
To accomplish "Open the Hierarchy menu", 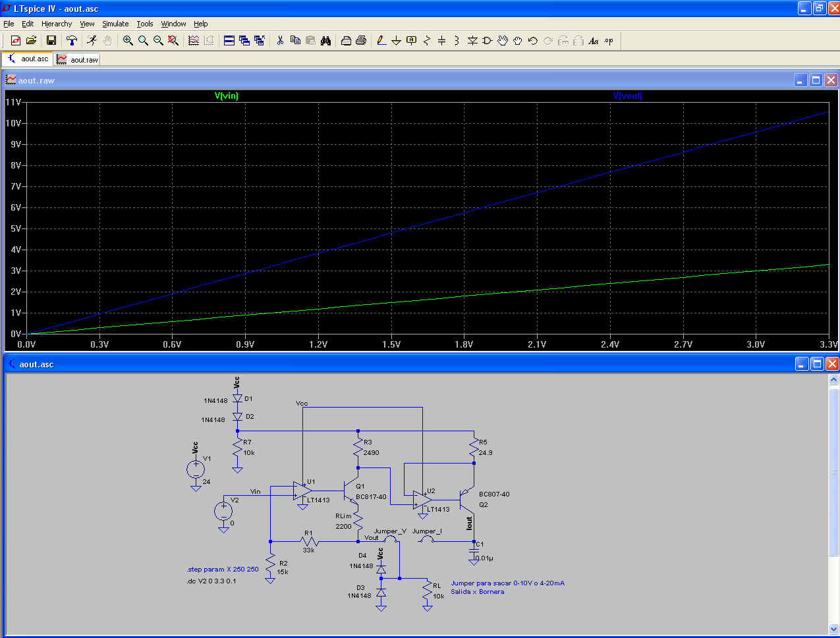I will pyautogui.click(x=57, y=24).
